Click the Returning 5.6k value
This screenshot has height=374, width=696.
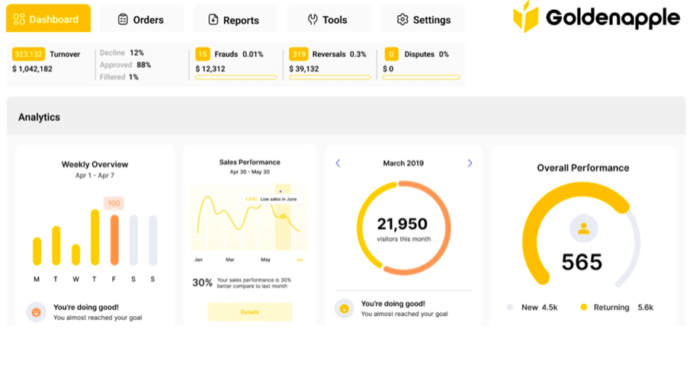(645, 307)
